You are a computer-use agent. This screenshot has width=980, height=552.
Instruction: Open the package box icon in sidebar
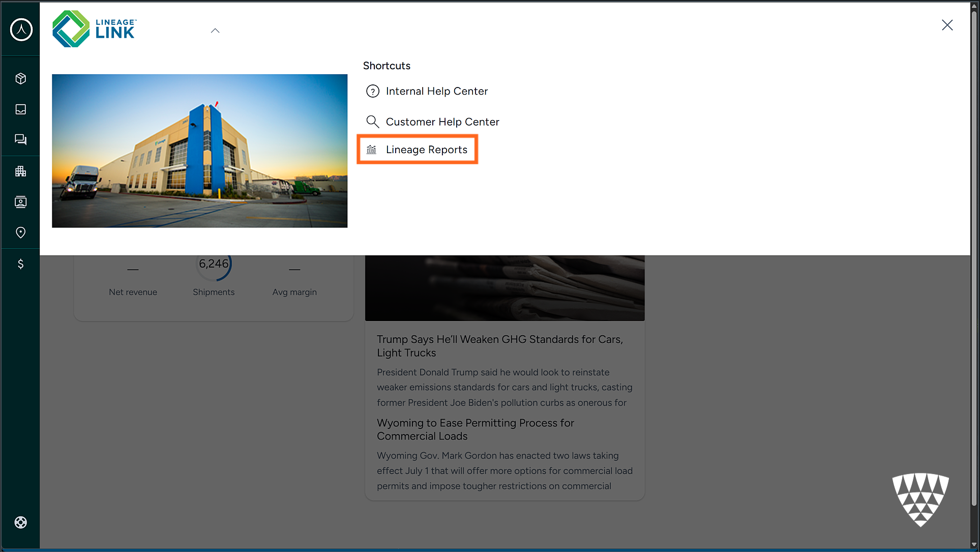click(x=21, y=78)
